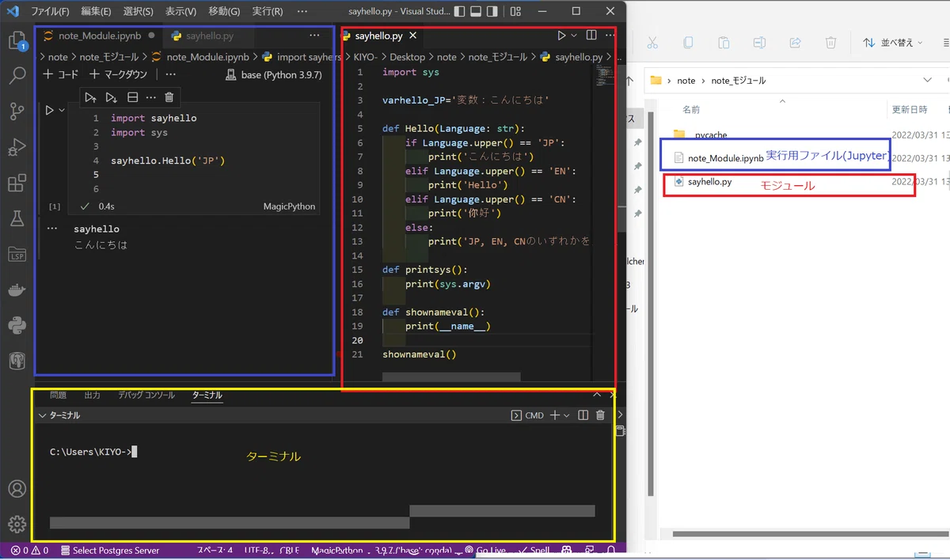Open the Accounts menu icon

point(17,489)
